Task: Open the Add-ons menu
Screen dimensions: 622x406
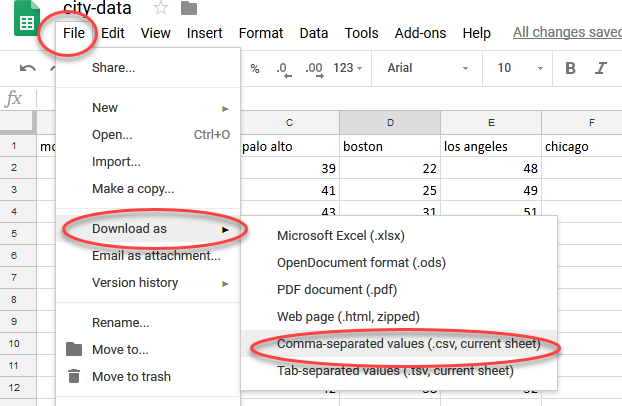Action: 420,33
